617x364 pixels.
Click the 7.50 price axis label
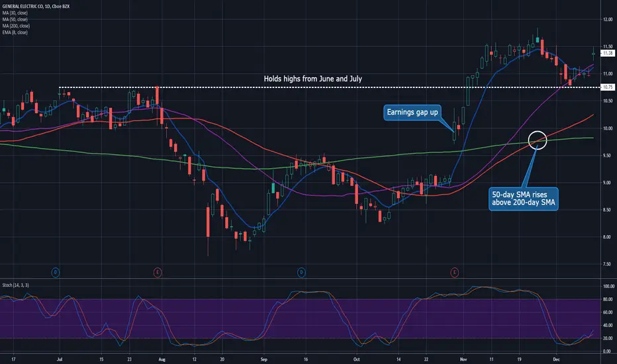pos(608,264)
